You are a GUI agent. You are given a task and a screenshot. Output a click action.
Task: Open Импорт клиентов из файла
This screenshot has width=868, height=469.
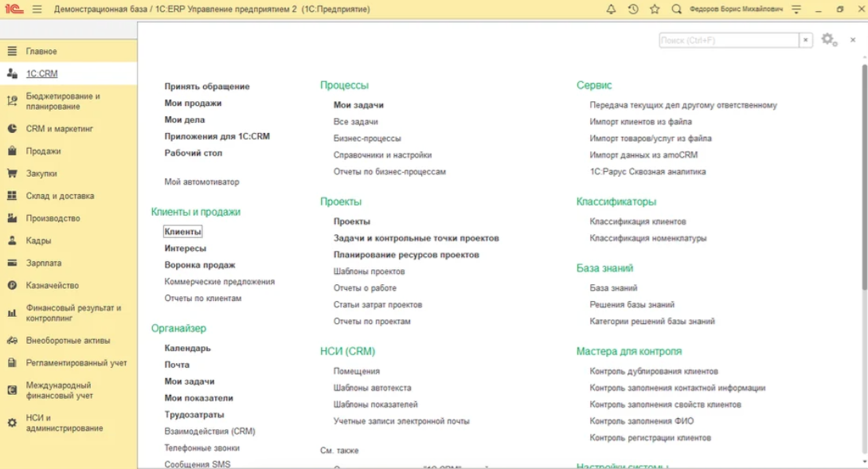point(640,121)
